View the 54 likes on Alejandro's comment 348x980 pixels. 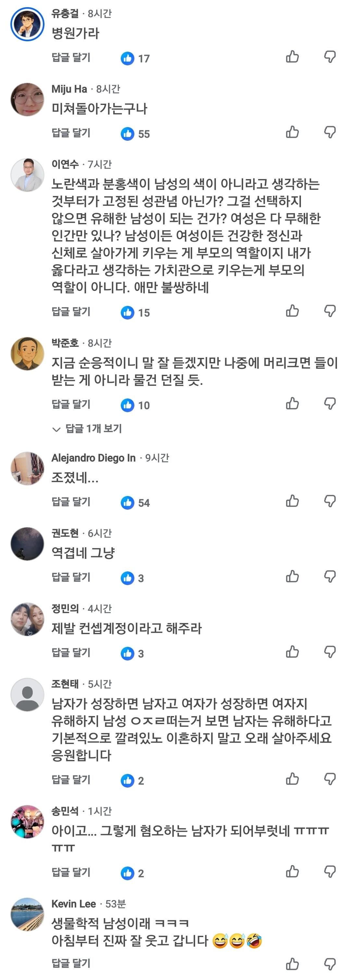[135, 503]
